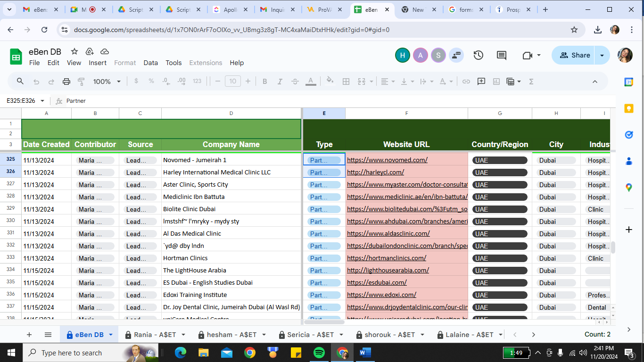The height and width of the screenshot is (362, 644).
Task: Switch to the Rania - A$ET sheet tab
Action: click(x=155, y=335)
